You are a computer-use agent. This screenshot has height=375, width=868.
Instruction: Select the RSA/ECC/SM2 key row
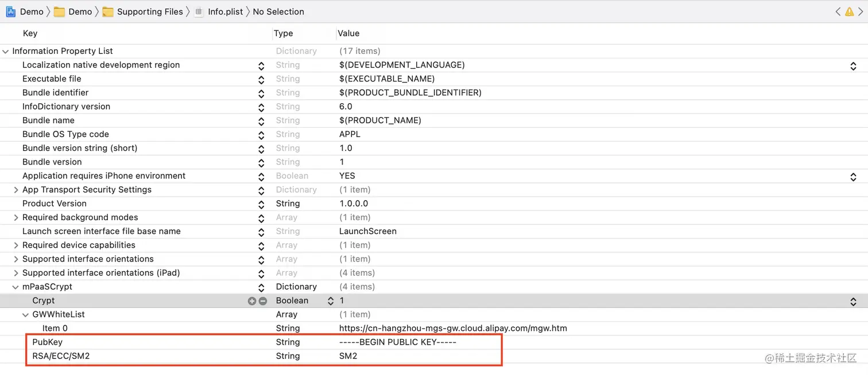tap(61, 356)
